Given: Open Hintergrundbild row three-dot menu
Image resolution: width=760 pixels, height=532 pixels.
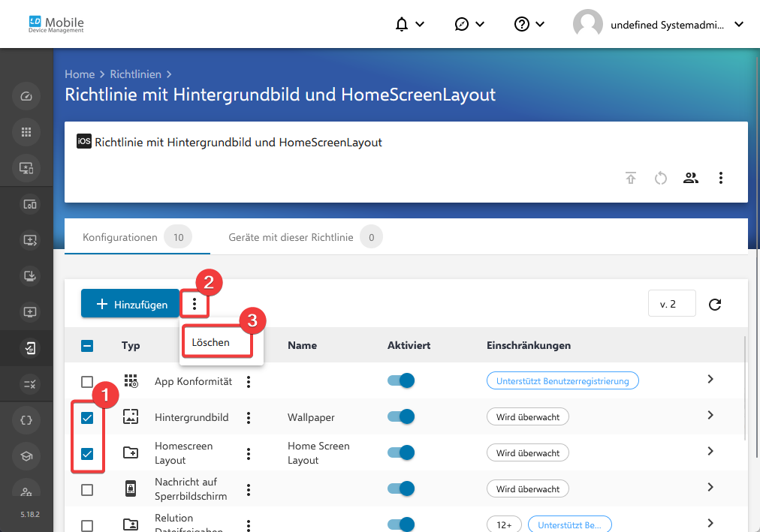Looking at the screenshot, I should 248,418.
